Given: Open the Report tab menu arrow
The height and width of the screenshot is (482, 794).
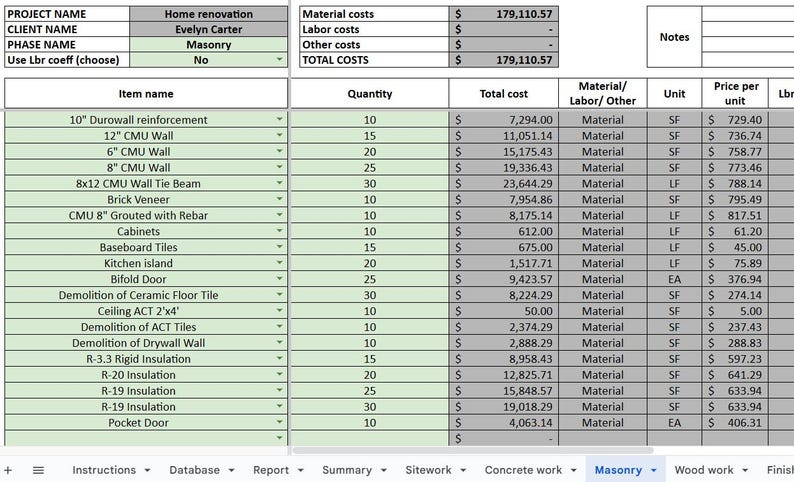Looking at the screenshot, I should [300, 470].
